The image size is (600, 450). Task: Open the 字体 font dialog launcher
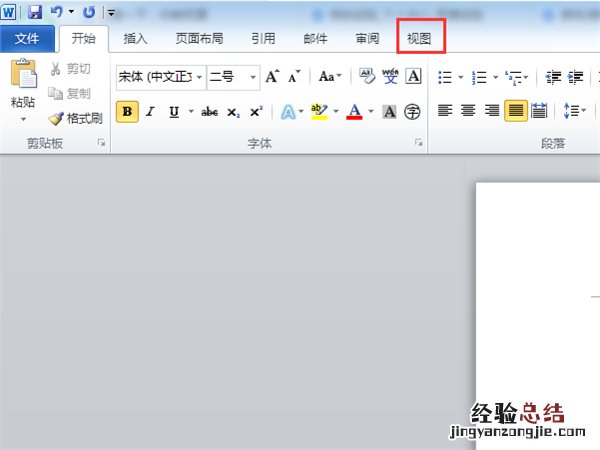click(x=419, y=143)
